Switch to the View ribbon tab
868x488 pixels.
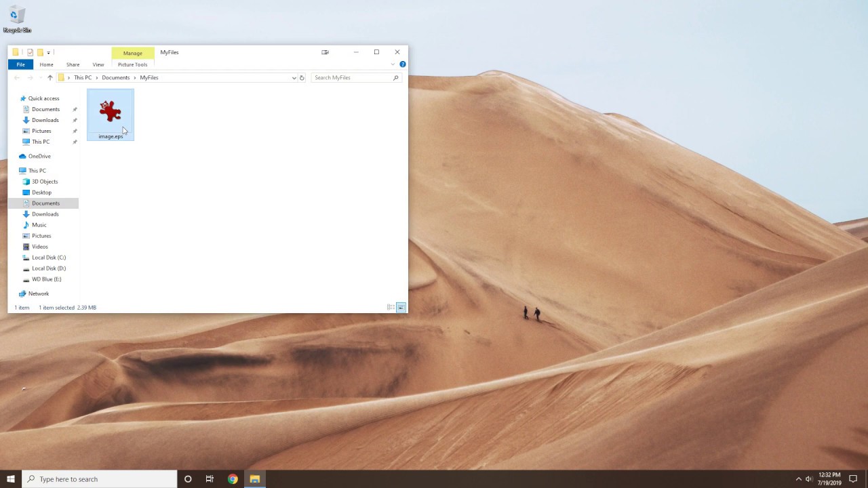pyautogui.click(x=98, y=64)
